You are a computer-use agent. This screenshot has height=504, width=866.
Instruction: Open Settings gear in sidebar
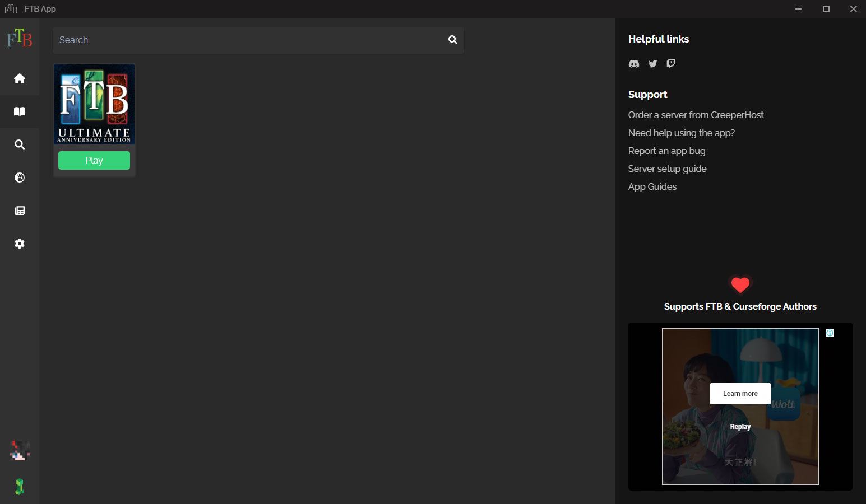(x=20, y=244)
